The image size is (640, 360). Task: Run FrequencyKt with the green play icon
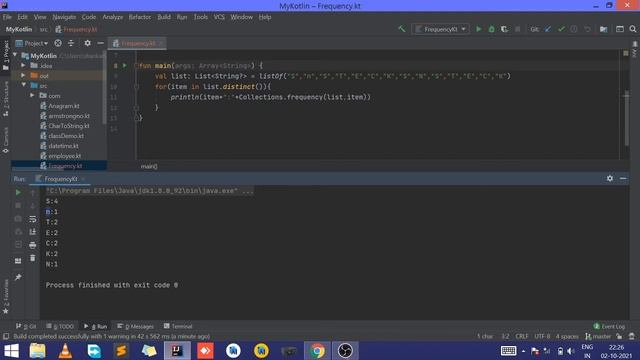coord(478,29)
